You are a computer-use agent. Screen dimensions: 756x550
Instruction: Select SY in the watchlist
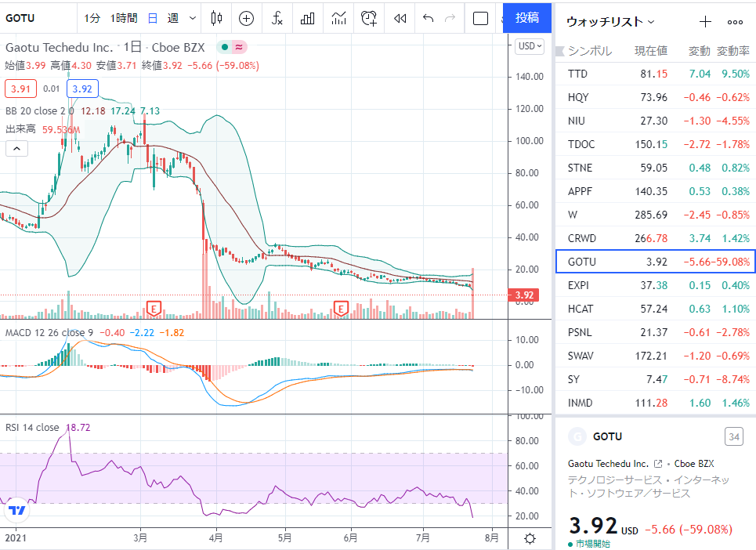(x=656, y=379)
